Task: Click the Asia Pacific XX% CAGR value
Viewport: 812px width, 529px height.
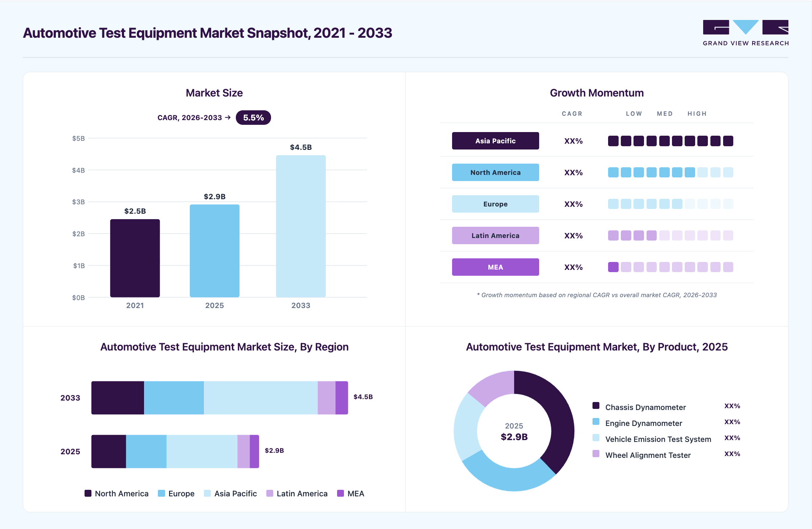Action: 573,141
